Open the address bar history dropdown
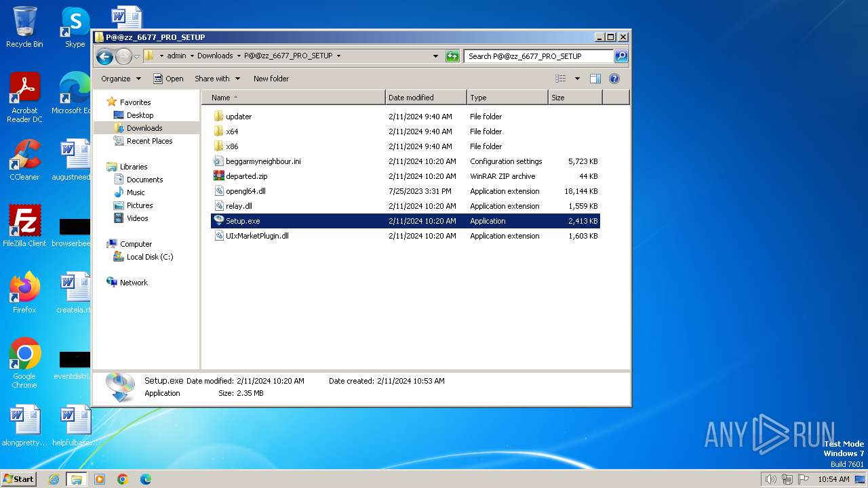Viewport: 868px width, 488px height. point(435,56)
